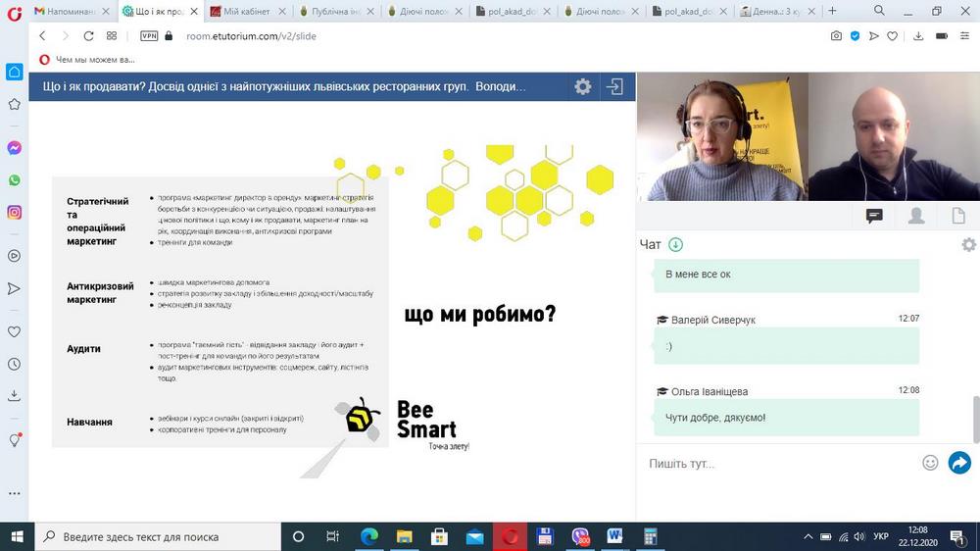This screenshot has width=980, height=551.
Task: Click the exit room icon in header
Action: click(614, 86)
